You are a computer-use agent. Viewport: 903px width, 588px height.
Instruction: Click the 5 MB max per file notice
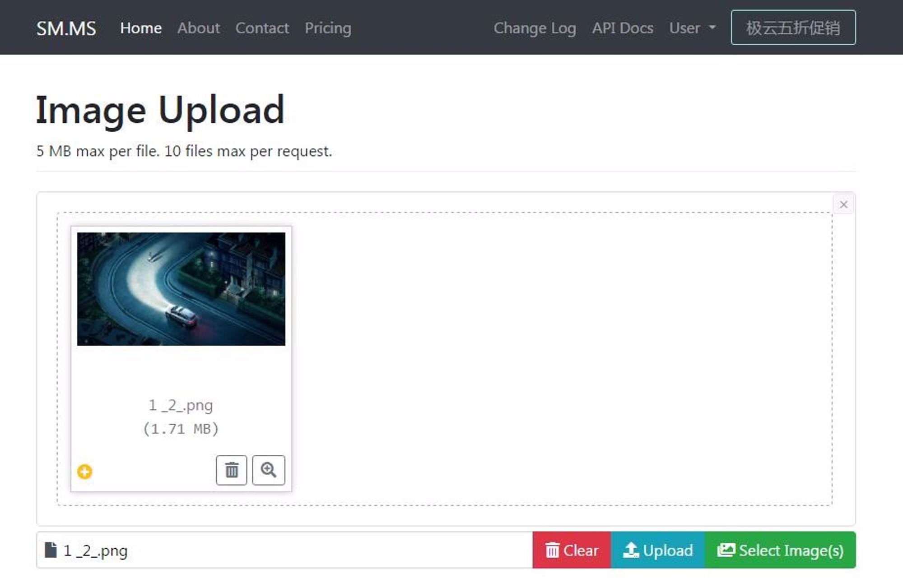tap(184, 151)
